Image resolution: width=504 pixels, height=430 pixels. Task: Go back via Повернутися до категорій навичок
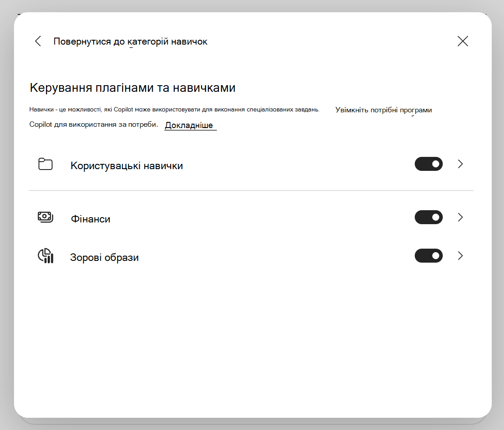coord(130,42)
